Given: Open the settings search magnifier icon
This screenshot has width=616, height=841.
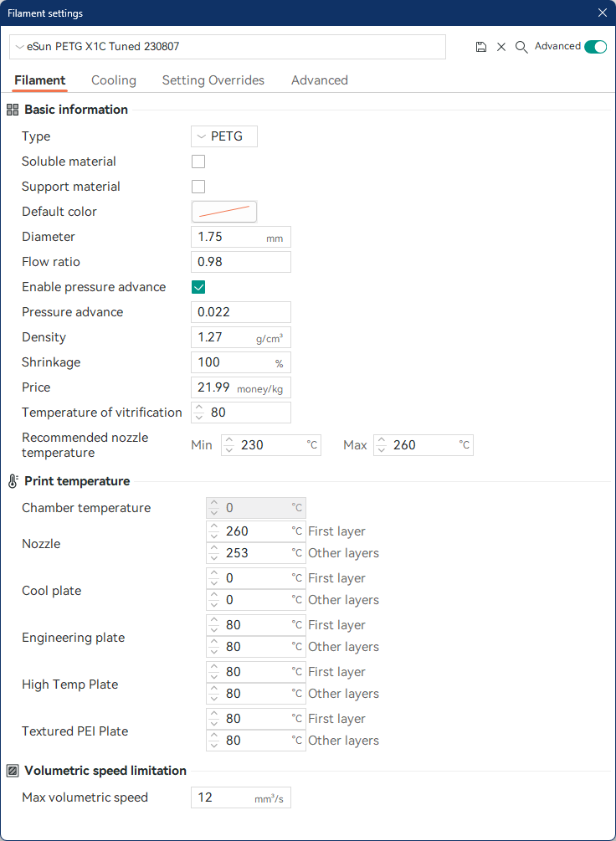Looking at the screenshot, I should (x=521, y=47).
